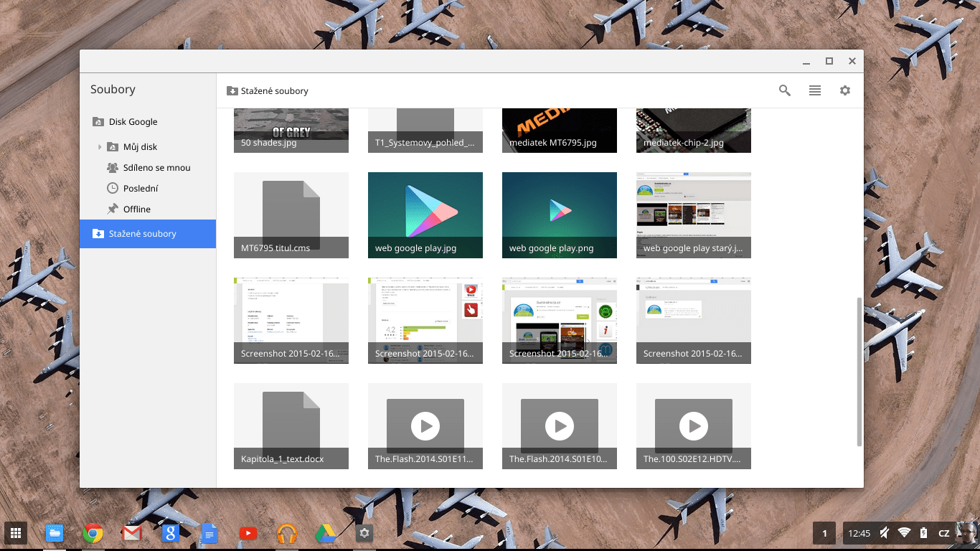Click the battery status icon
Image resolution: width=980 pixels, height=551 pixels.
(x=924, y=533)
